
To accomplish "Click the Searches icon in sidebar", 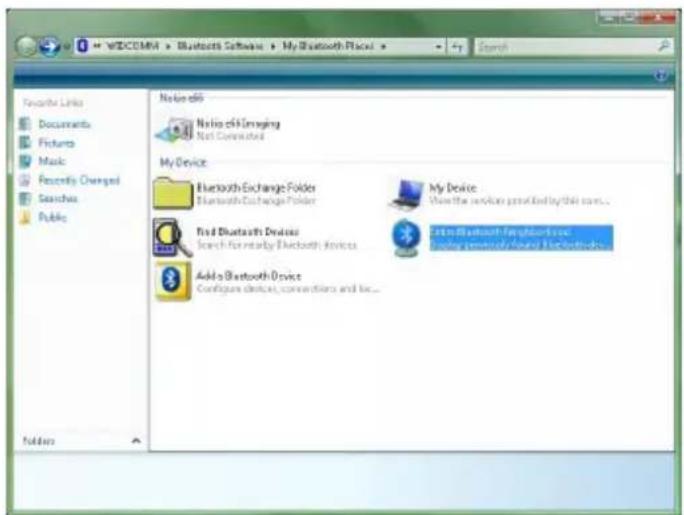I will click(26, 198).
